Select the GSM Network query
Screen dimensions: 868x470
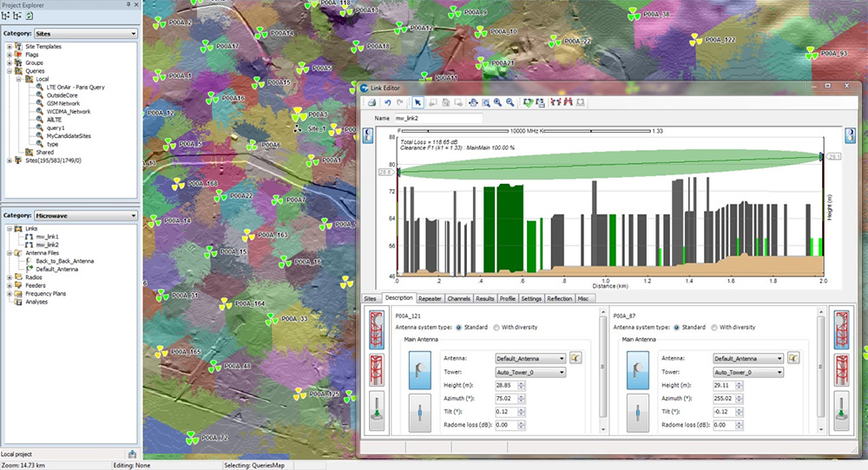tap(63, 103)
